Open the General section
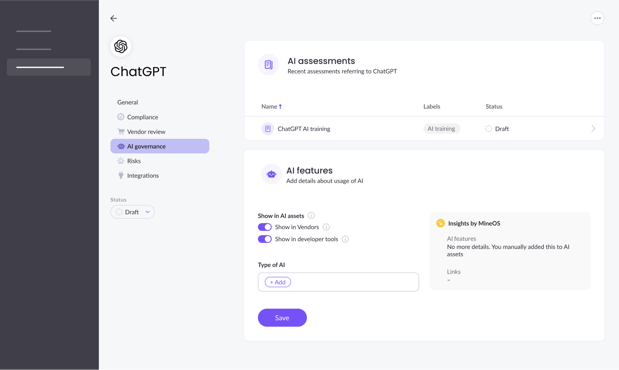Image resolution: width=619 pixels, height=370 pixels. click(x=128, y=102)
